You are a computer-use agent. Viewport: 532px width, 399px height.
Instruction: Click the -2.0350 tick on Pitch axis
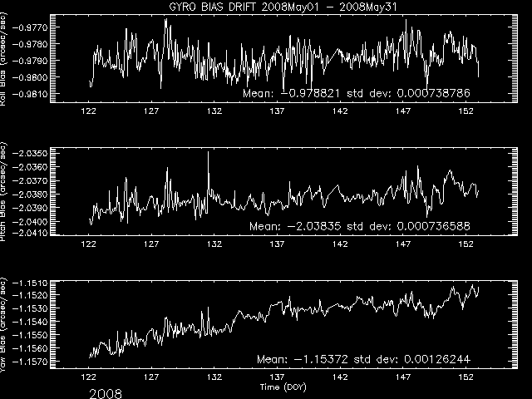(x=48, y=154)
